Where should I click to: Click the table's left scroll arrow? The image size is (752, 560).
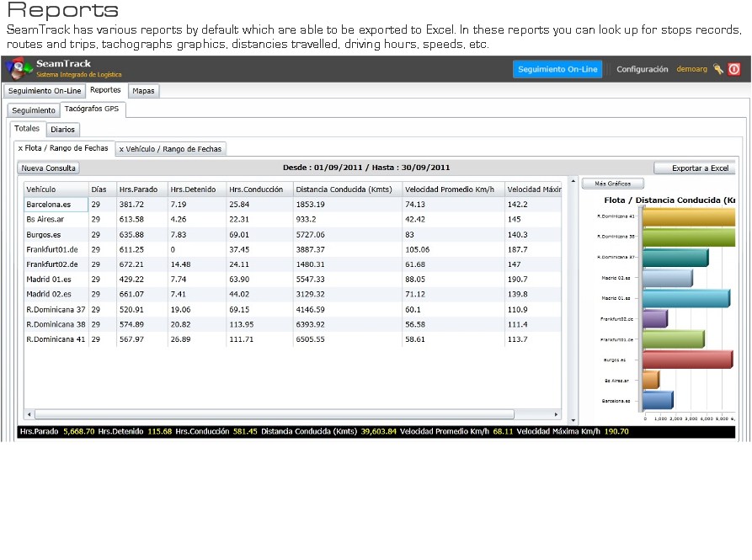(29, 414)
